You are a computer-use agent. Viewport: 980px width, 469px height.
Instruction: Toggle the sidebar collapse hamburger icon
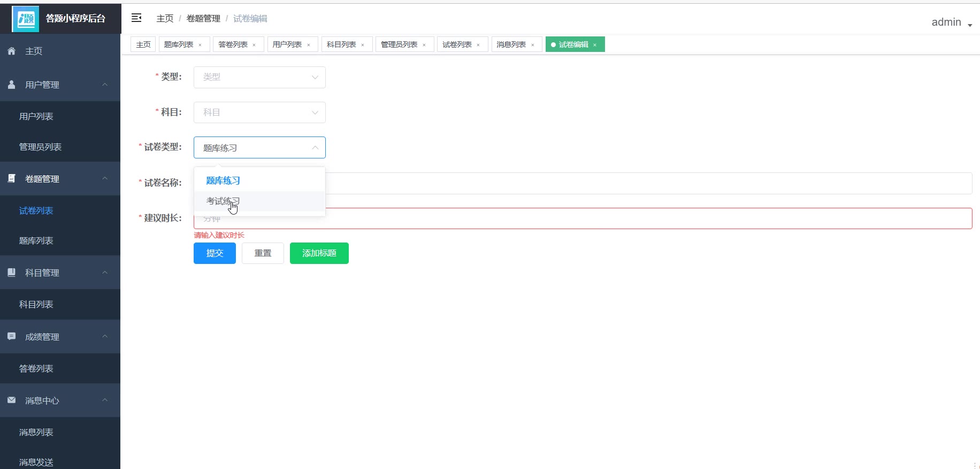tap(136, 18)
